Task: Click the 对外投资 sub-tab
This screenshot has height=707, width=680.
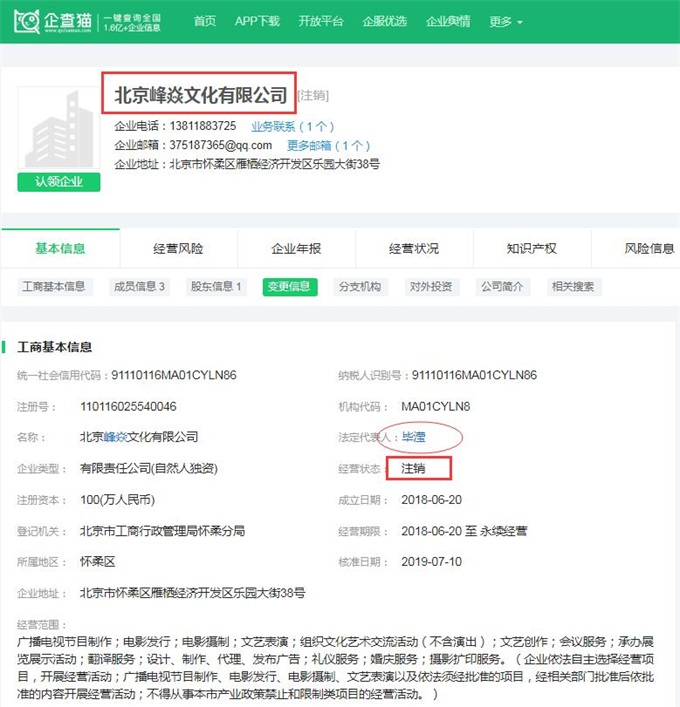Action: [x=430, y=286]
